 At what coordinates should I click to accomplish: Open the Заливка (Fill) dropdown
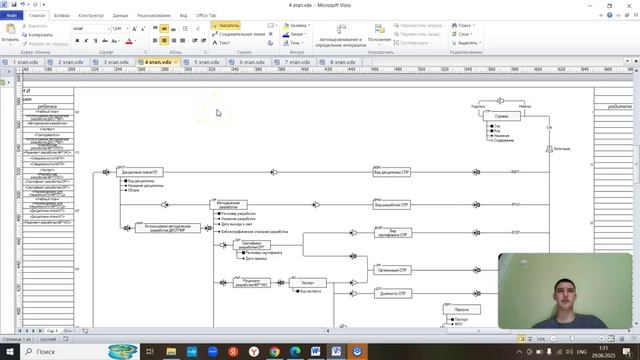pos(297,25)
